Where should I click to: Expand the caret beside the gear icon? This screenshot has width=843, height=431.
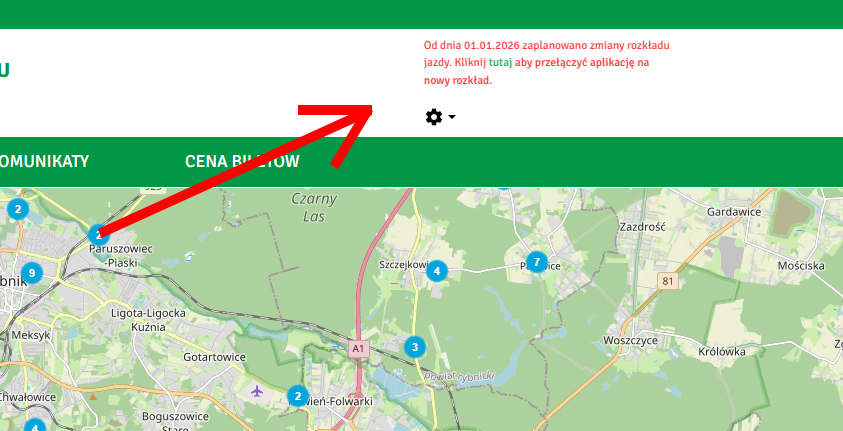coord(452,117)
